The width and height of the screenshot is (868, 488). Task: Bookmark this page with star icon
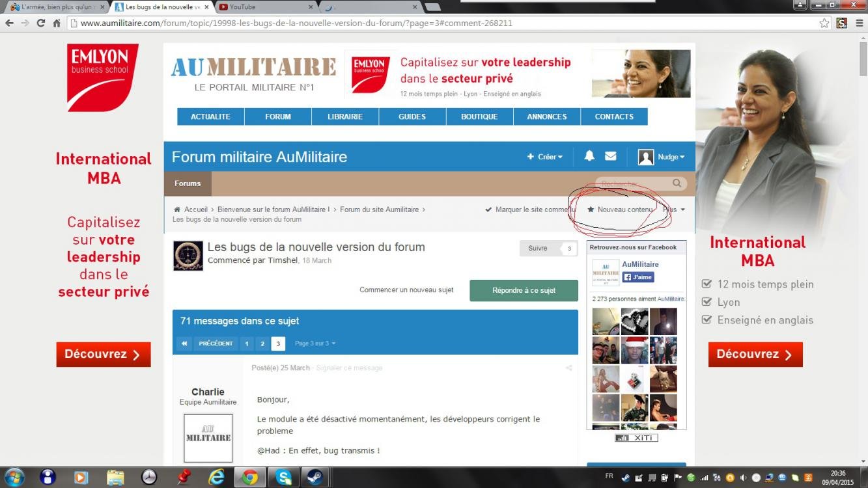(824, 23)
